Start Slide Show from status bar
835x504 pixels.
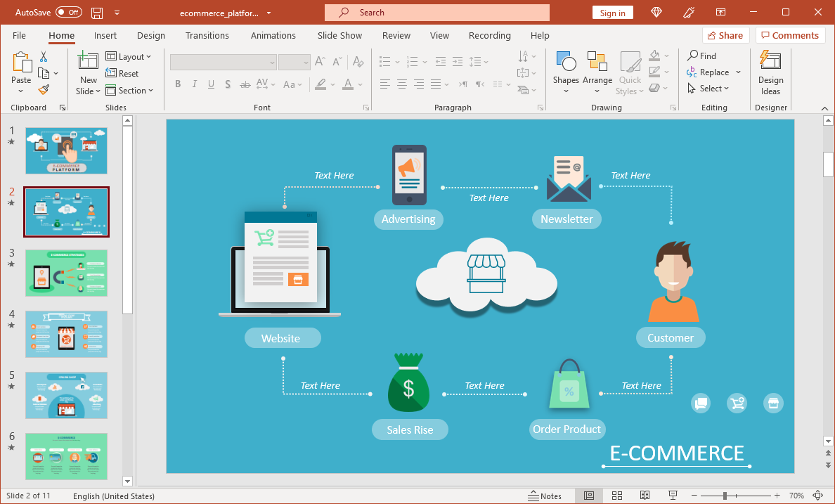click(673, 496)
